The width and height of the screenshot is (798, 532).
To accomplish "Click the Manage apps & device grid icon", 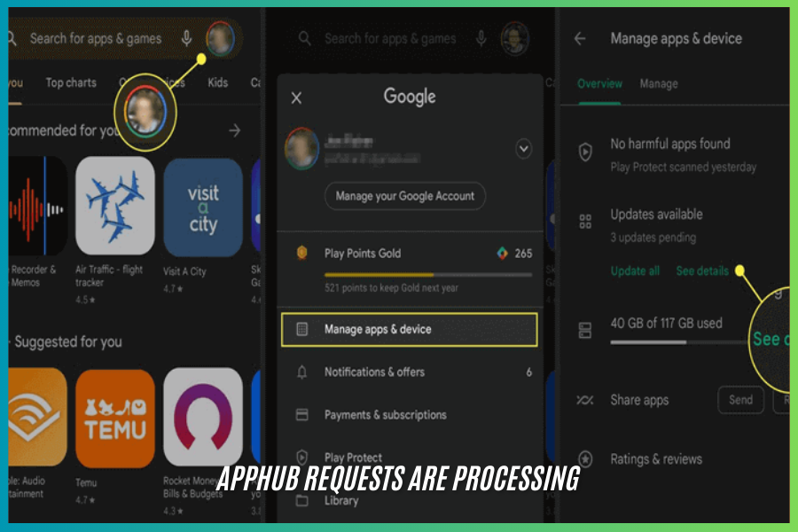I will click(301, 329).
